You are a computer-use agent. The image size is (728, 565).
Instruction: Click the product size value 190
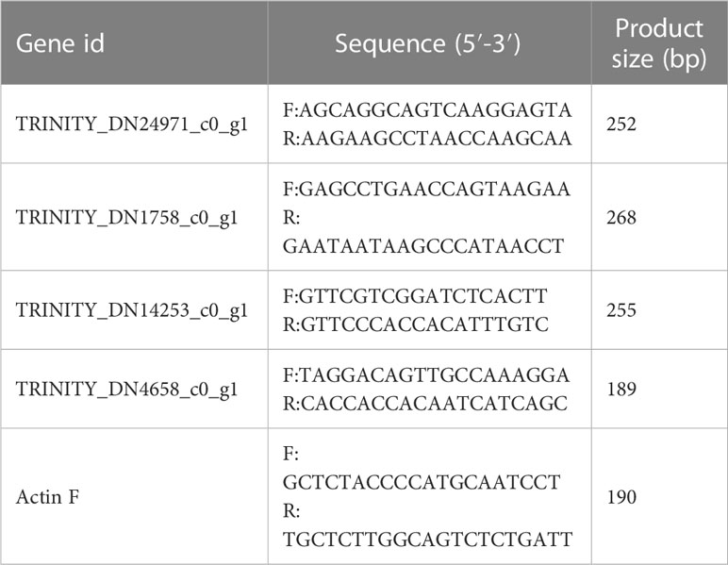point(621,497)
